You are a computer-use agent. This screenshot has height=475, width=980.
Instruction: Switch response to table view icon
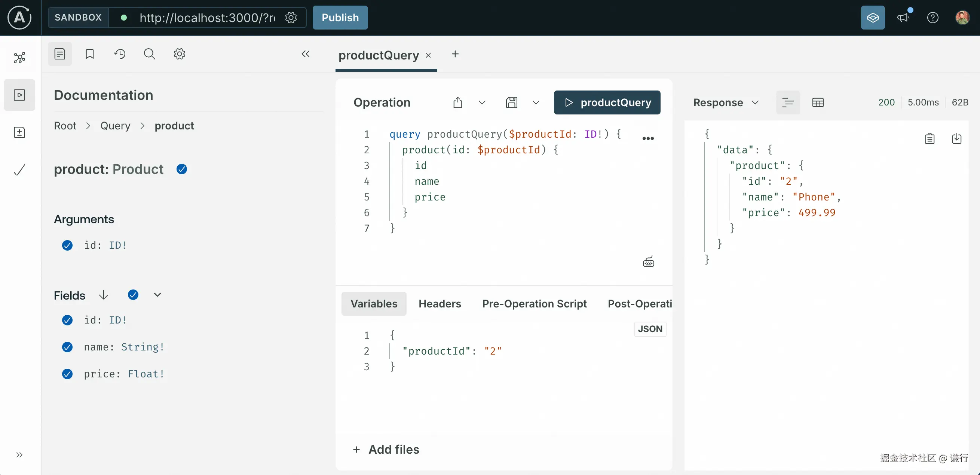(818, 103)
